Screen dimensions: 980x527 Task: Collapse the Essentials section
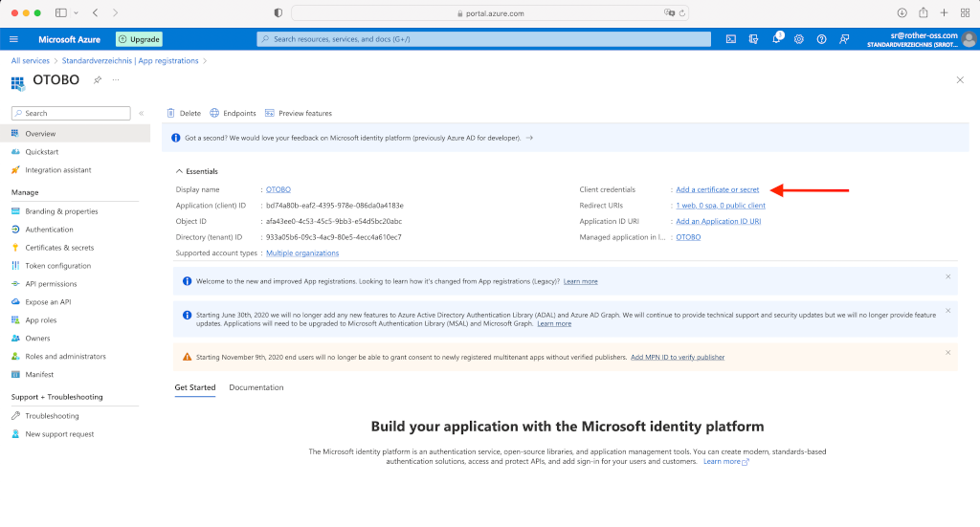[x=197, y=171]
